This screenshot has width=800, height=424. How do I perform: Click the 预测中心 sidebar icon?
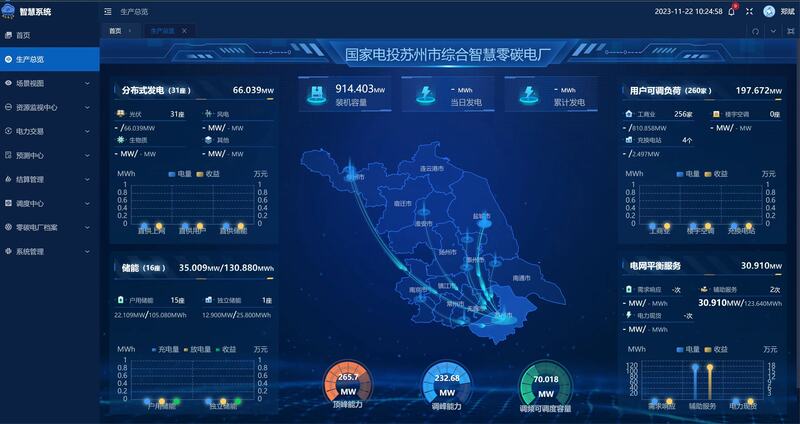coord(8,155)
